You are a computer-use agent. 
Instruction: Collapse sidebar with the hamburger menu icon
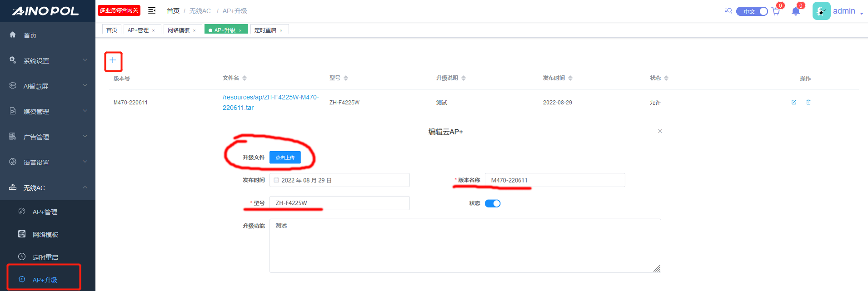point(152,10)
